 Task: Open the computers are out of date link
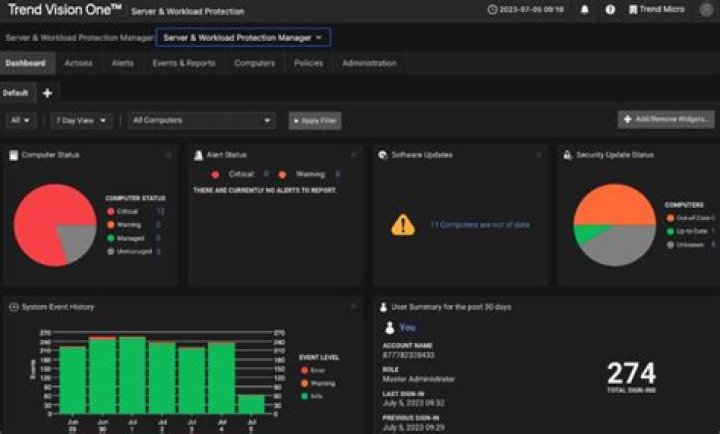point(480,225)
